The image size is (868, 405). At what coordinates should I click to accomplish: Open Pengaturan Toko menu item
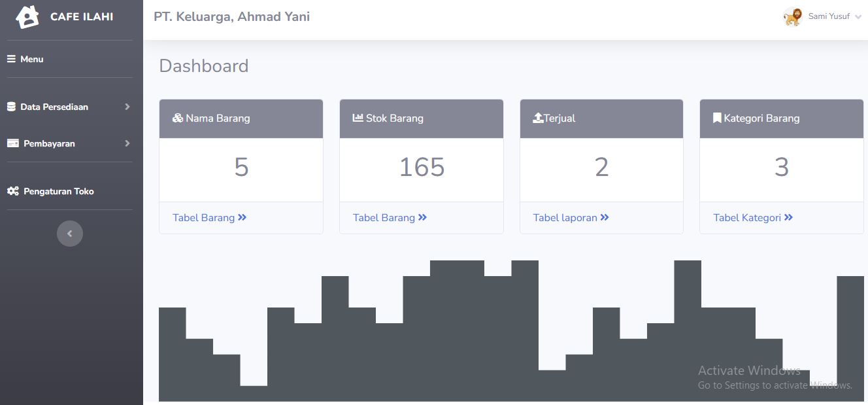coord(58,191)
